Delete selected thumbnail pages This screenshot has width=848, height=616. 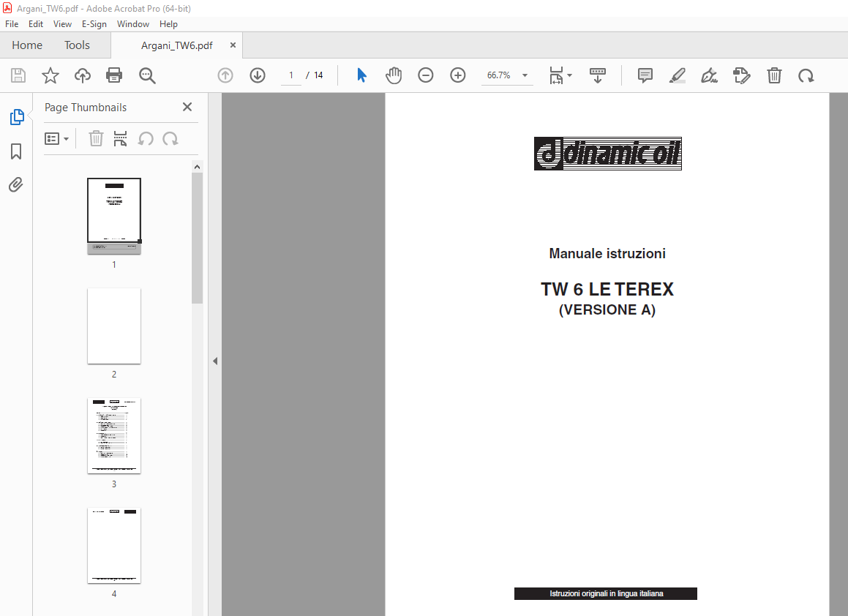coord(96,138)
